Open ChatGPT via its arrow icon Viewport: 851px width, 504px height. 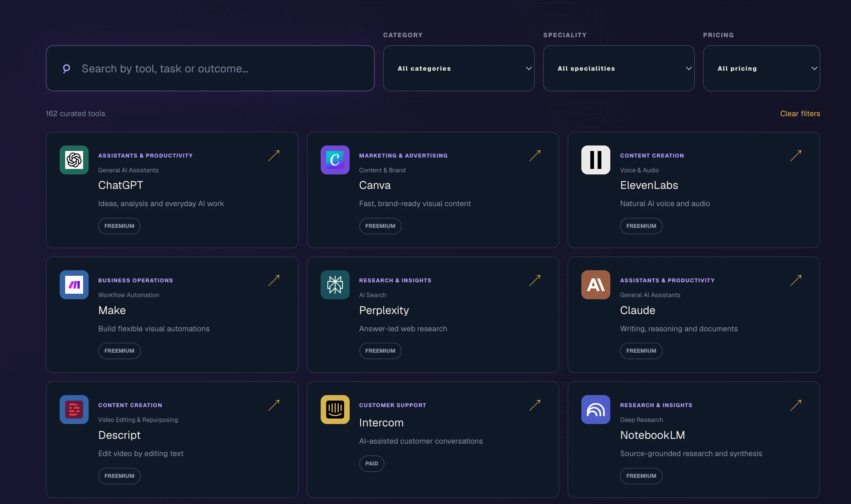pyautogui.click(x=274, y=156)
